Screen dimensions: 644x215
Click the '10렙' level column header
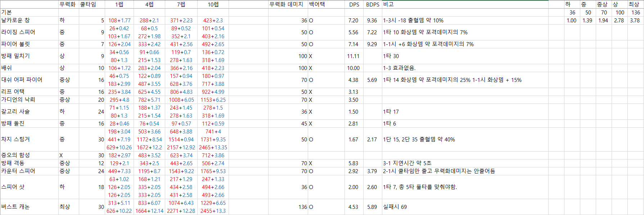coord(213,4)
